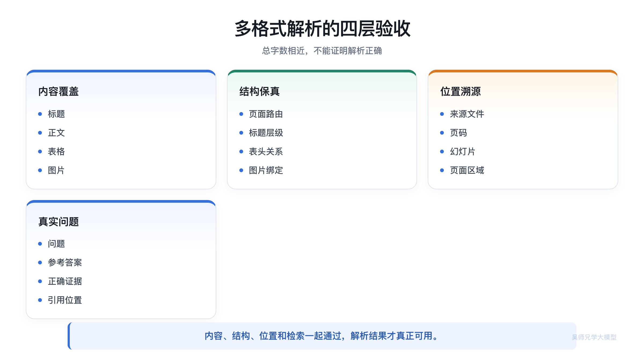Screen dimensions: 644x362
Task: Select the 结构保真 card heading
Action: [x=259, y=91]
